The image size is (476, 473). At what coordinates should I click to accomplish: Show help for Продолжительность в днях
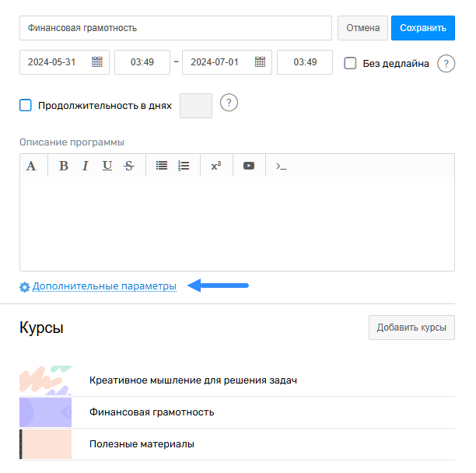pos(229,103)
